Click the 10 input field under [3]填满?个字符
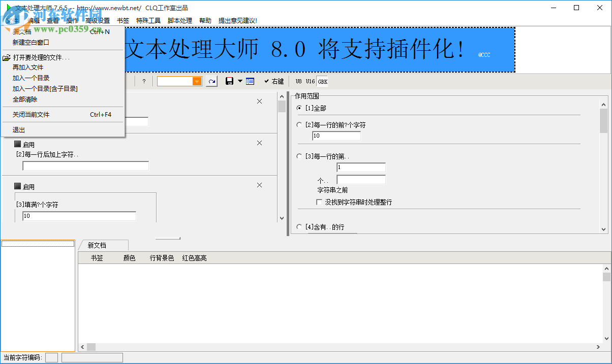This screenshot has height=364, width=612. coord(78,216)
